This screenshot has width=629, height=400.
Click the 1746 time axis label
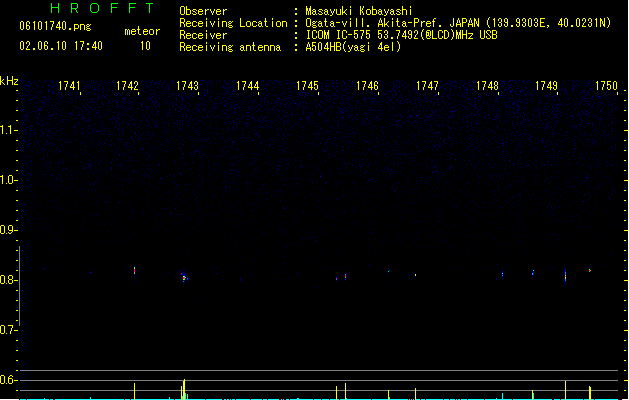367,86
